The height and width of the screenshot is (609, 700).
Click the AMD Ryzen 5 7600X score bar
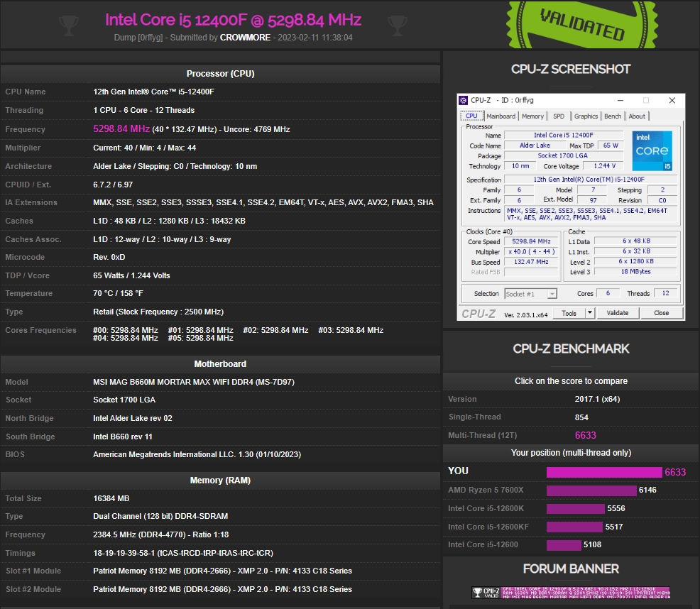[591, 490]
